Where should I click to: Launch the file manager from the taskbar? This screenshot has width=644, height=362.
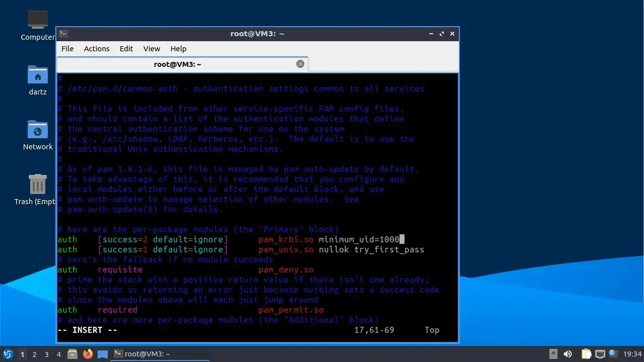click(72, 354)
